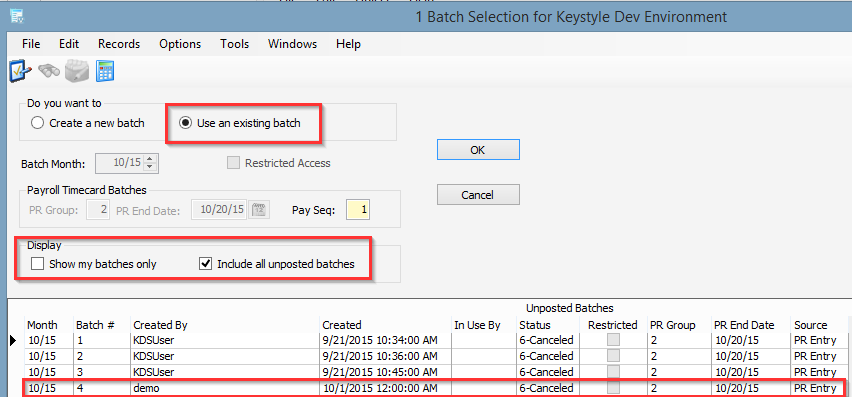This screenshot has width=852, height=397.
Task: Open the calculator toolbar icon
Action: coord(104,71)
